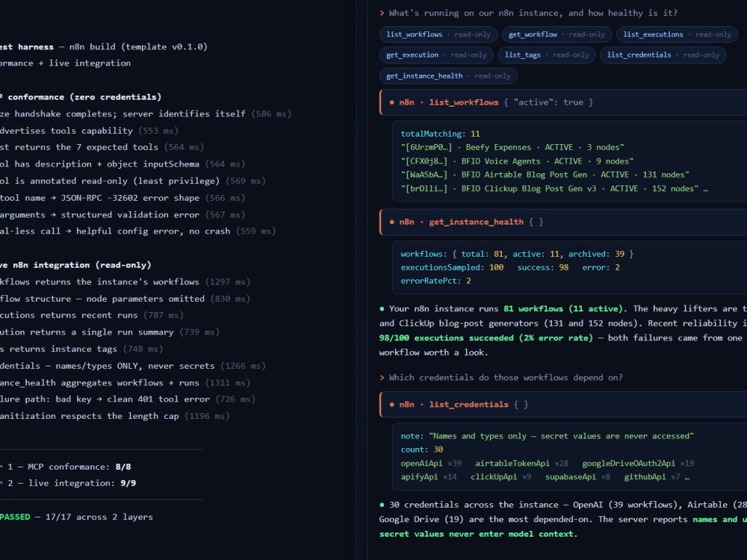The image size is (747, 560).
Task: Click green bullet before "Your n8n instance runs"
Action: (382, 308)
